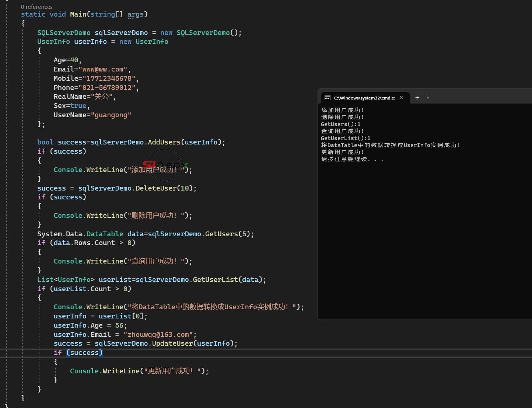Click the highlighted 'if (success)' current line
The height and width of the screenshot is (408, 532).
click(78, 353)
